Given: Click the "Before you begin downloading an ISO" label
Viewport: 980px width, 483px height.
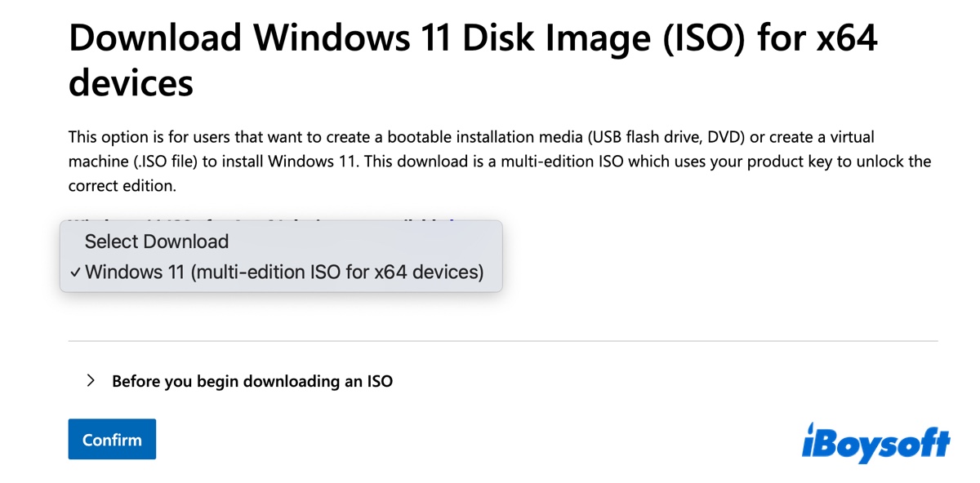Looking at the screenshot, I should point(252,380).
